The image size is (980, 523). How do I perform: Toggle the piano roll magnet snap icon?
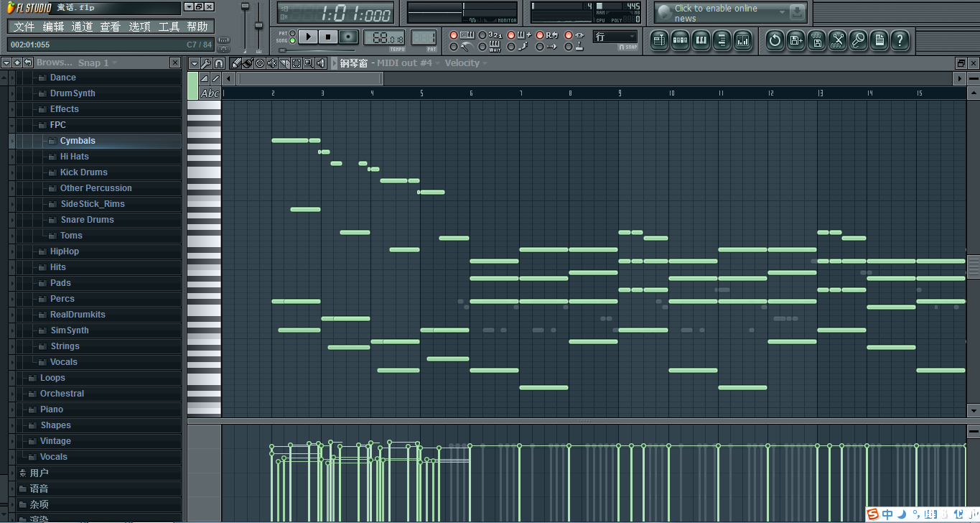pos(219,63)
